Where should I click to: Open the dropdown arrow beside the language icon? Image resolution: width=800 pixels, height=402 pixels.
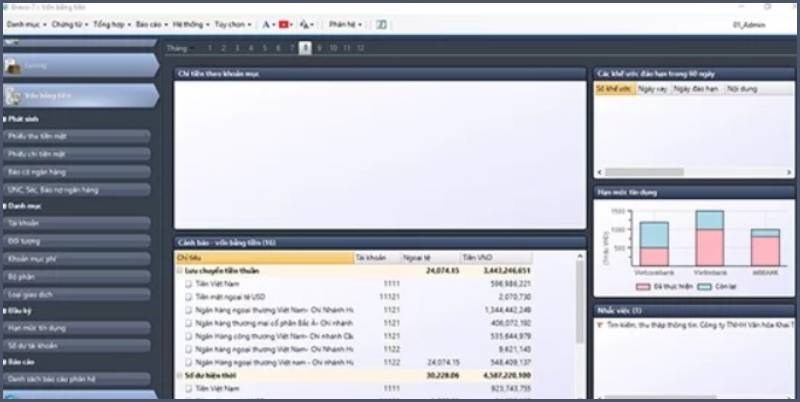(312, 25)
